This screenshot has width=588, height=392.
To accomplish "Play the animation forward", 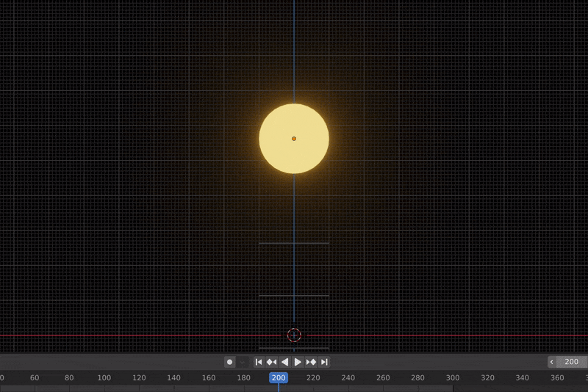I will (298, 362).
